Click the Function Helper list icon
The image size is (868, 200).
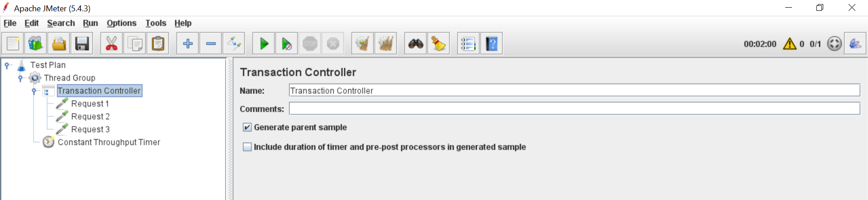coord(468,44)
